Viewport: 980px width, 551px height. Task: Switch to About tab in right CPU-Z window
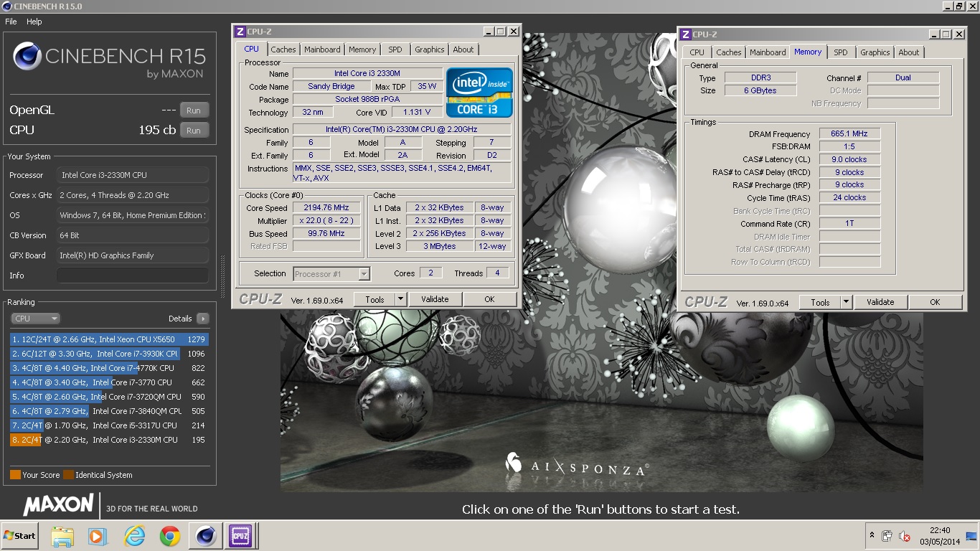(909, 52)
